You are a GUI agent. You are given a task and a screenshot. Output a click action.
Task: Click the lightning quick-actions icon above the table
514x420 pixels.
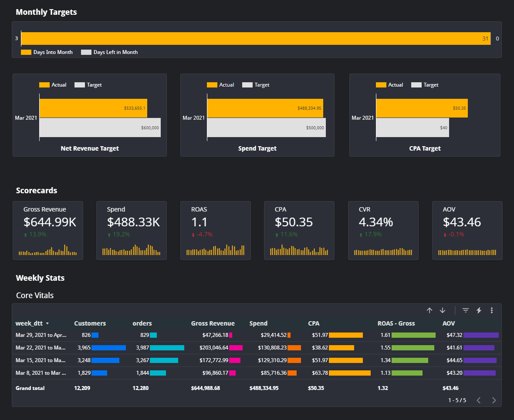click(478, 310)
